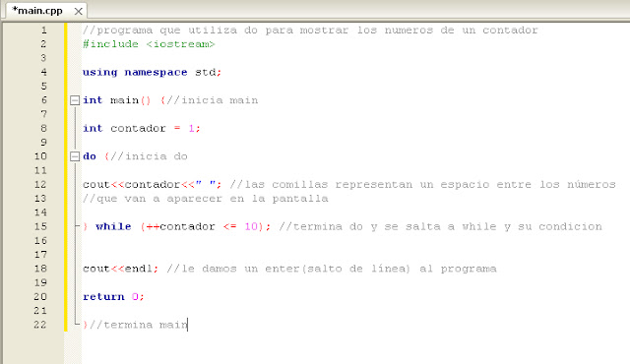Click line number 10 in gutter

tap(40, 156)
